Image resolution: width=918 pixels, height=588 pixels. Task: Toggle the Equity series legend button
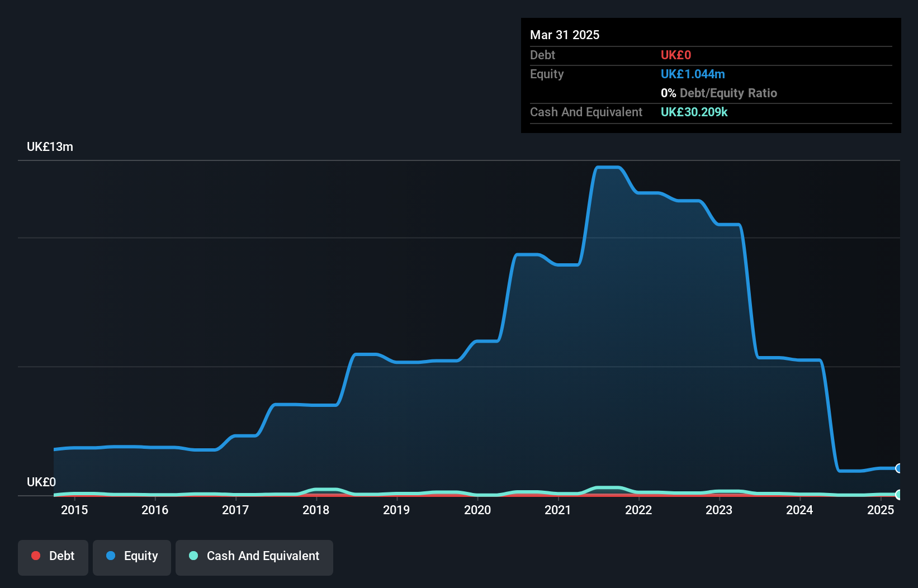pos(132,557)
